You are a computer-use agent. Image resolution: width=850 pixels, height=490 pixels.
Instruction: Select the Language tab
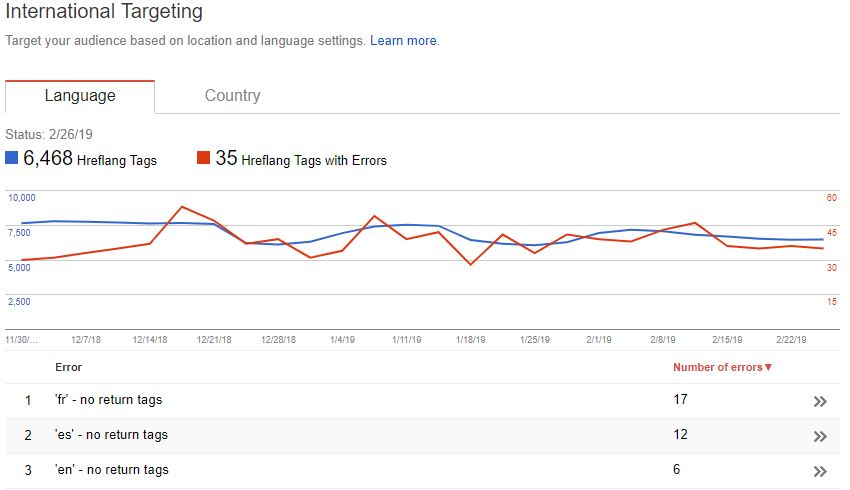[80, 96]
